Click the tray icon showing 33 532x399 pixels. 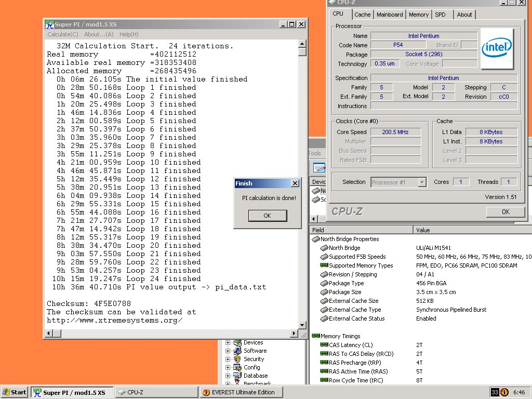click(x=495, y=392)
